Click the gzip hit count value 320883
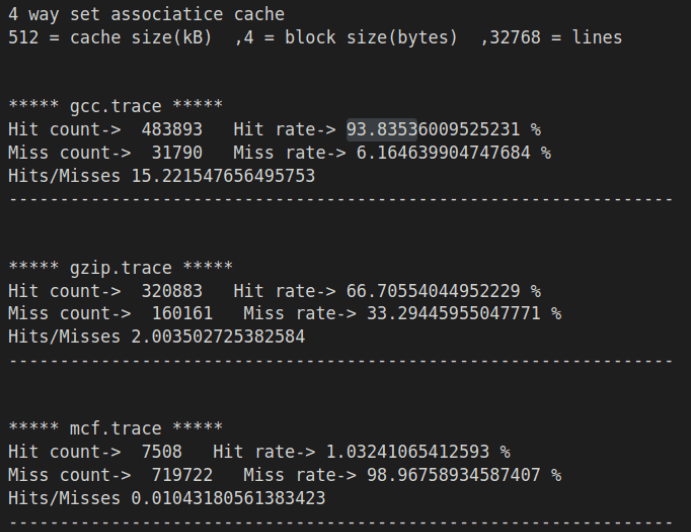The width and height of the screenshot is (691, 532). [x=172, y=291]
